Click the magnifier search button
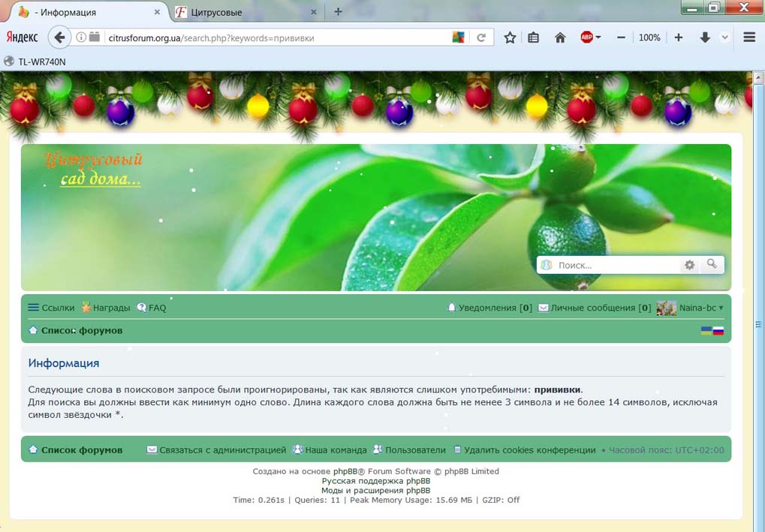This screenshot has width=765, height=532. (x=712, y=264)
